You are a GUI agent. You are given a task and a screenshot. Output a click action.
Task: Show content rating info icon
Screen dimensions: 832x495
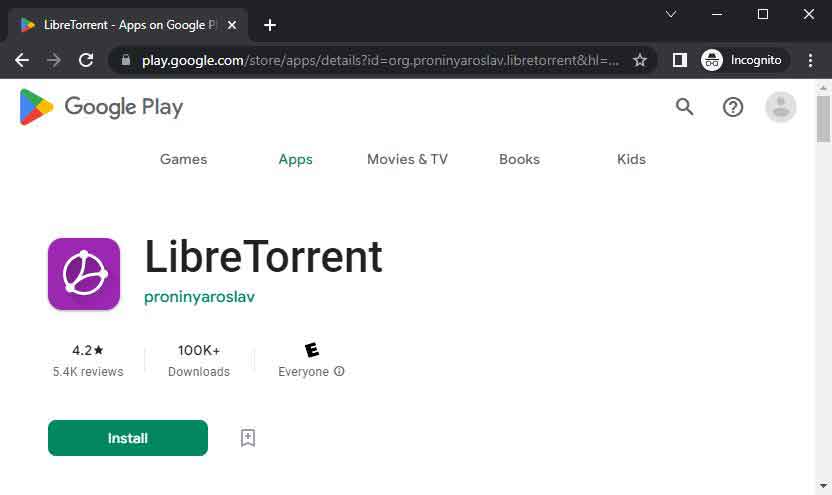pos(339,371)
